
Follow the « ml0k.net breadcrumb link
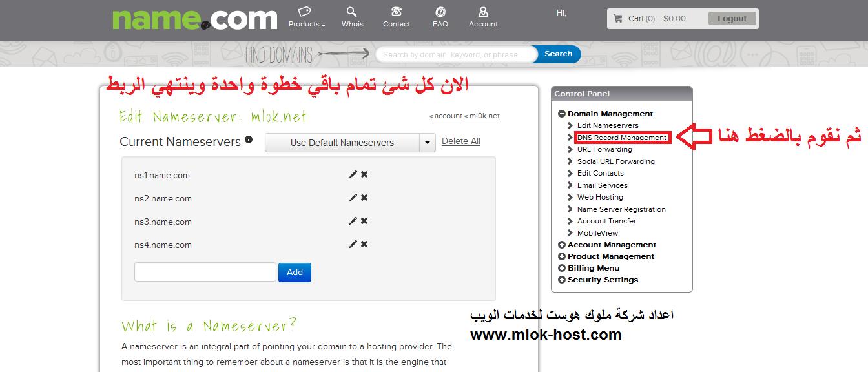(482, 116)
